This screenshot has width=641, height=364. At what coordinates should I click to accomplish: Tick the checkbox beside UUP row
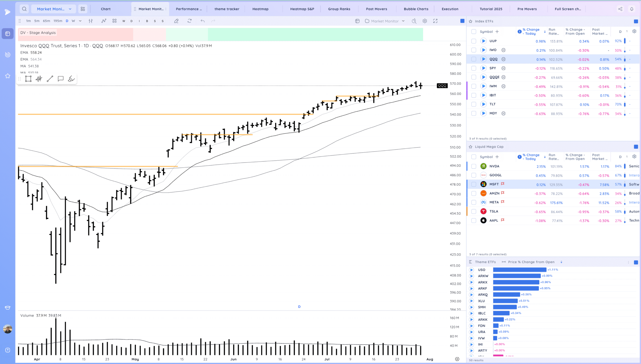click(x=473, y=41)
